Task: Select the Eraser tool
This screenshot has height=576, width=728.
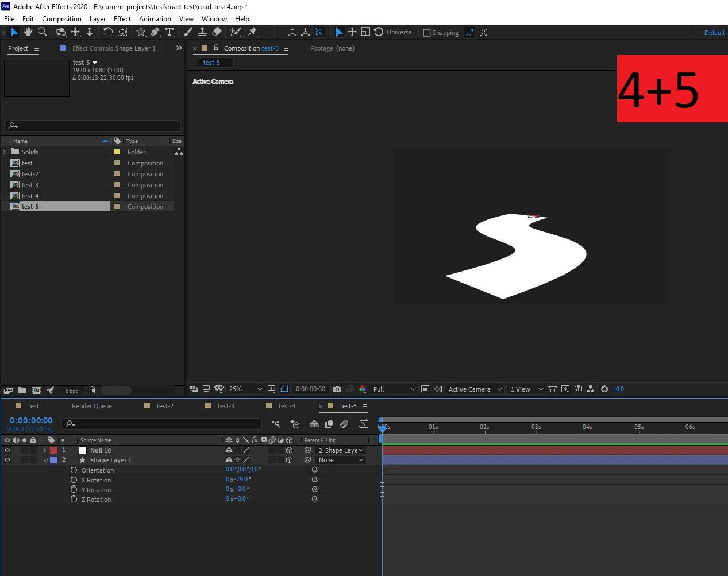Action: pyautogui.click(x=217, y=32)
